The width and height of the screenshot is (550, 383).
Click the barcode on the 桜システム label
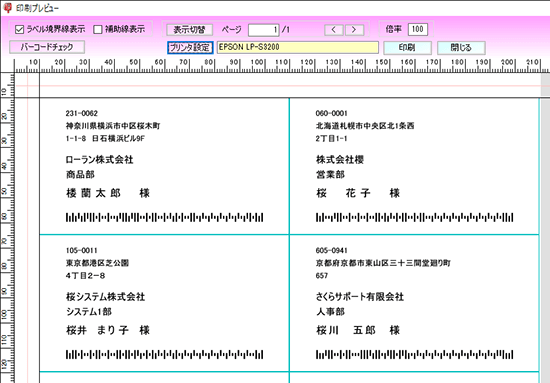pos(165,354)
